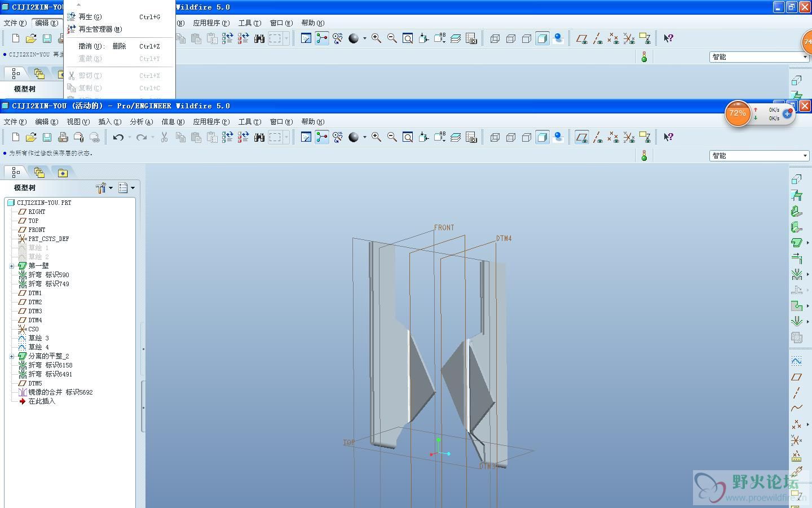Click the datum axis tool in the right toolbar
The height and width of the screenshot is (508, 812).
click(796, 392)
